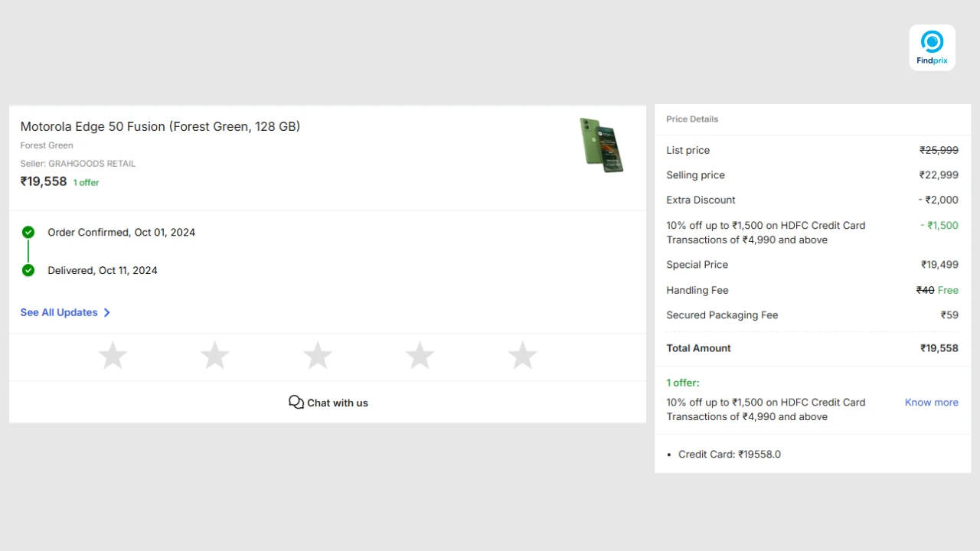The image size is (980, 551).
Task: Click Delivered, Oct 11, 2024 text
Action: 103,271
